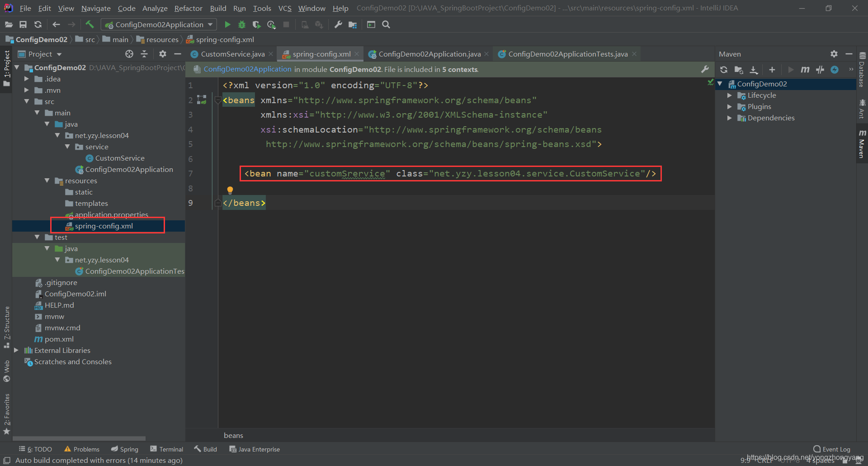Hide the Project tool window
Image resolution: width=868 pixels, height=466 pixels.
178,54
